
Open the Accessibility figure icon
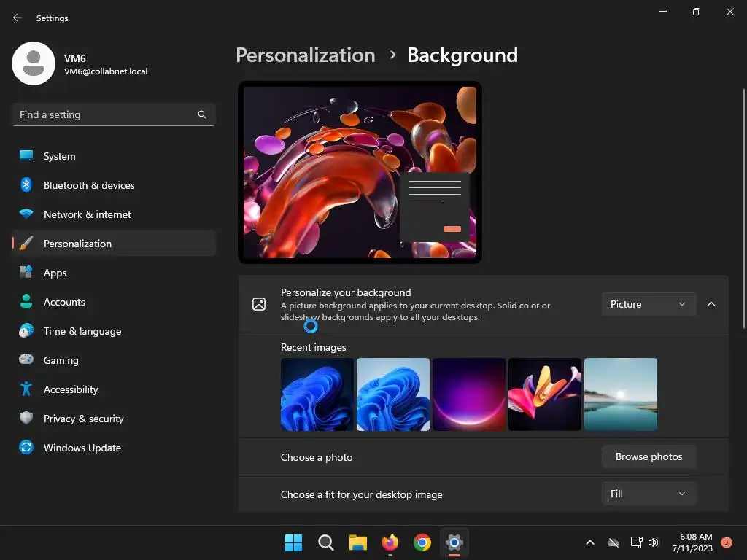pyautogui.click(x=26, y=389)
